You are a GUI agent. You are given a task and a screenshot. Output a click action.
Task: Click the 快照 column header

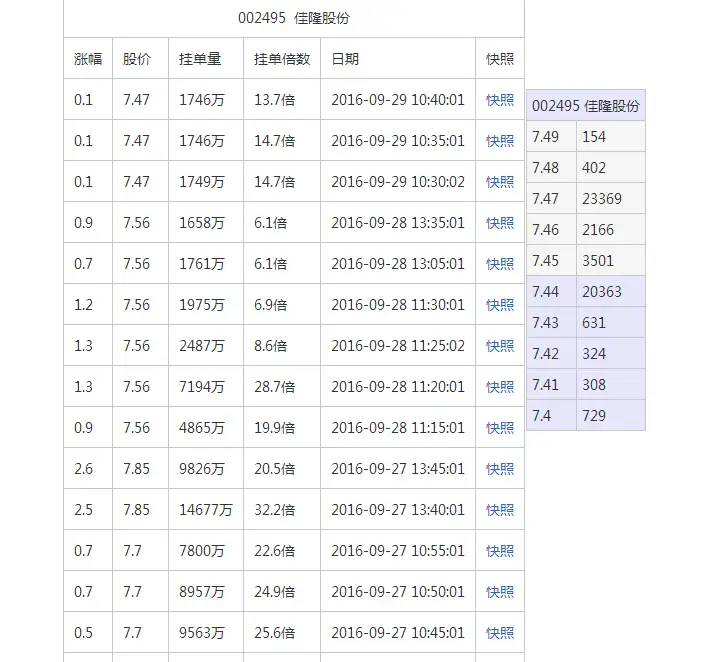pos(500,59)
